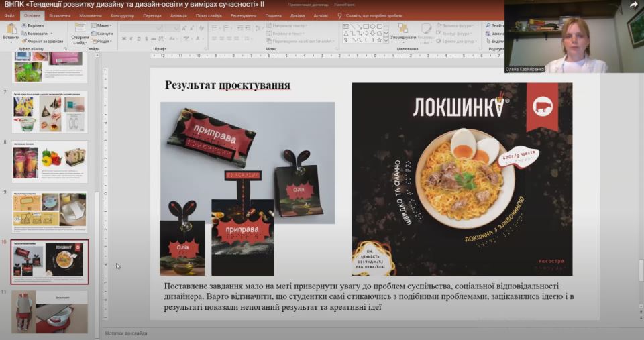Open the font size combo box
The image size is (644, 340).
(x=171, y=28)
